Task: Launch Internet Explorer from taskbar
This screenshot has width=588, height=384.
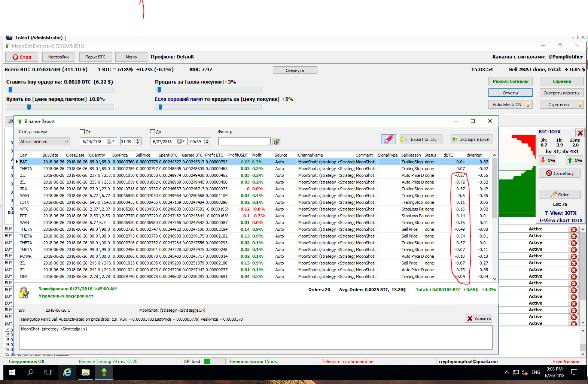Action: (67, 372)
